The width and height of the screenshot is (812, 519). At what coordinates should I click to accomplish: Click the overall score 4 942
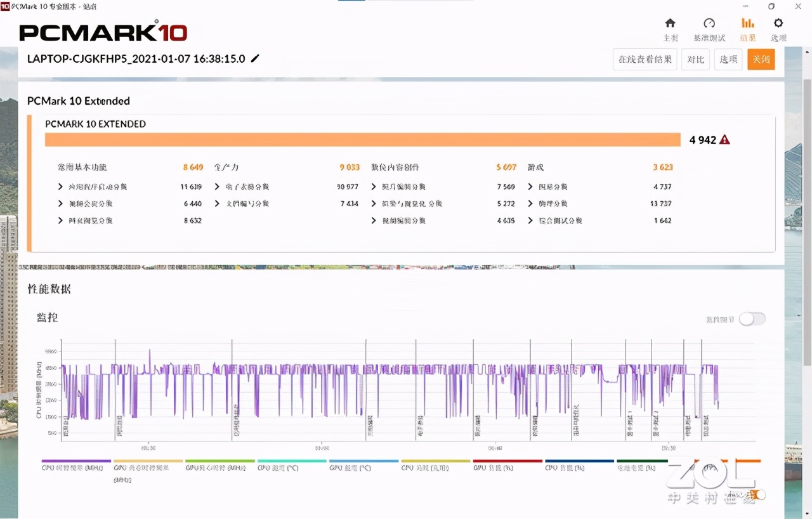click(703, 140)
